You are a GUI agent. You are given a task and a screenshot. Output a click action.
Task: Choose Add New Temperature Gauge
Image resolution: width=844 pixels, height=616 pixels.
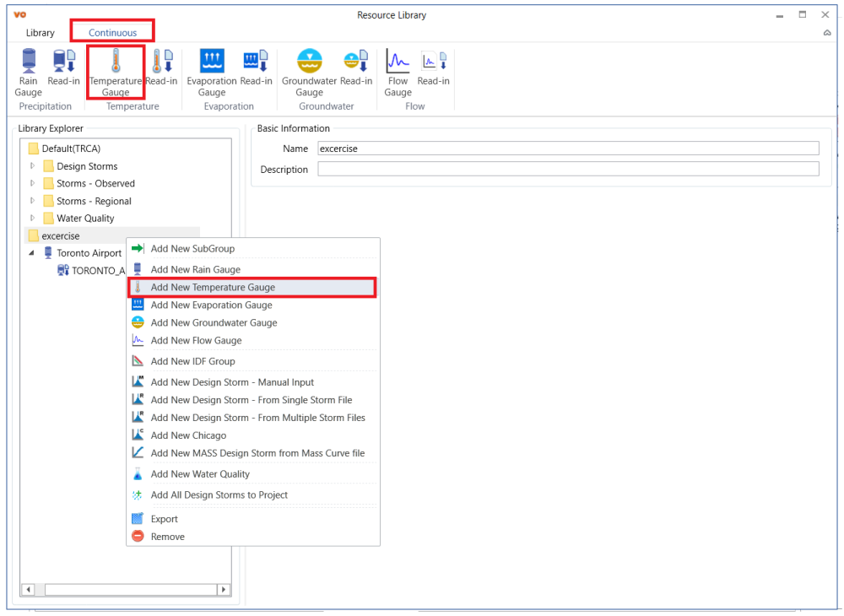tap(253, 287)
